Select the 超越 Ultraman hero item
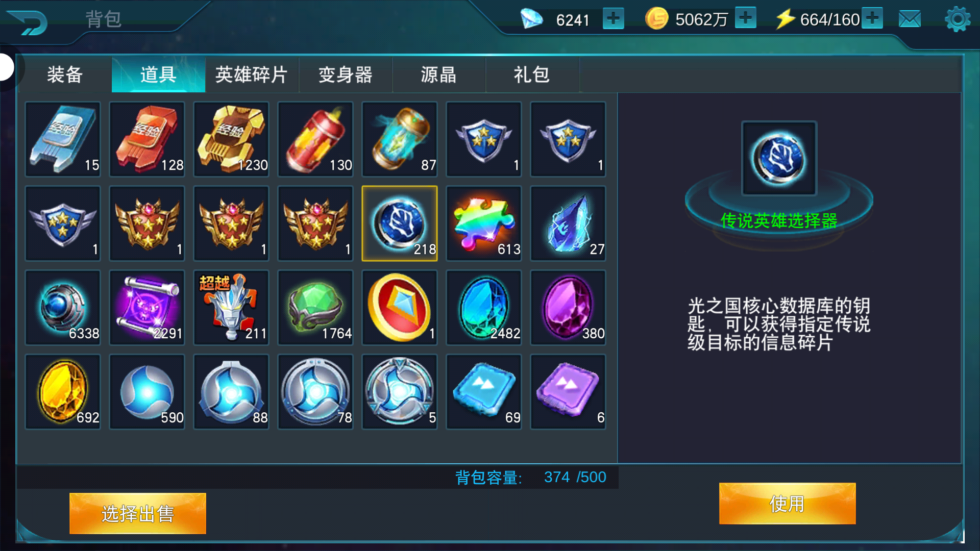980x551 pixels. 231,308
